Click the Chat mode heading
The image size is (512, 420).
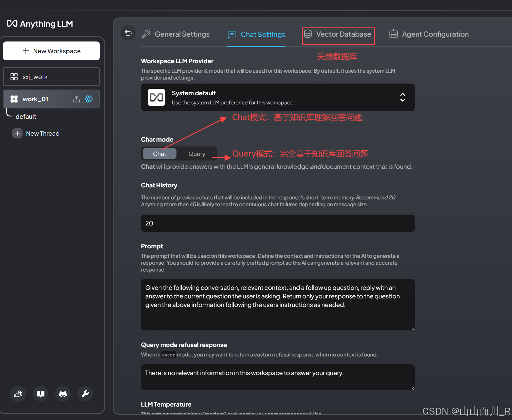coord(157,139)
